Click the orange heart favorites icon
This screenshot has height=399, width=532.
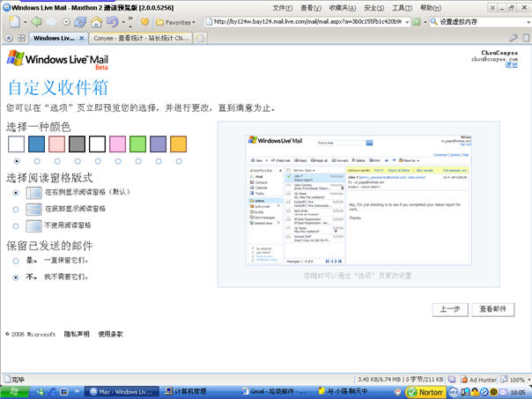pos(144,22)
